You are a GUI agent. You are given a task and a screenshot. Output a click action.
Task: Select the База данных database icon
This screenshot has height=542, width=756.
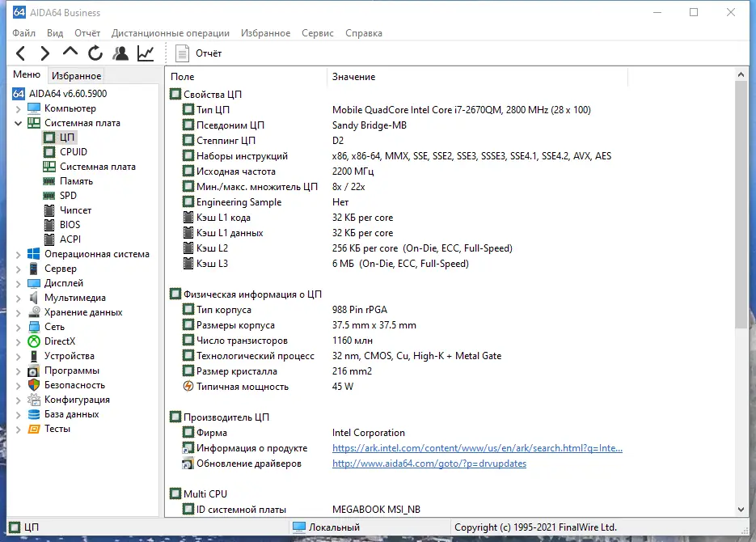pyautogui.click(x=34, y=414)
